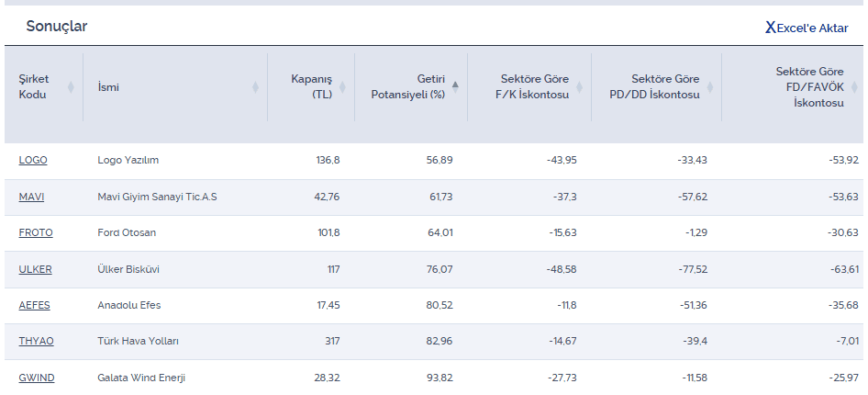Click the Excel'e Aktar export link
Viewport: 868px width, 395px height.
tap(812, 28)
